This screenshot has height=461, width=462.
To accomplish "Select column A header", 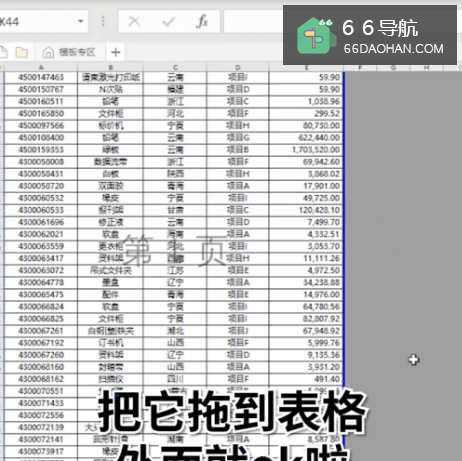I will pos(41,68).
